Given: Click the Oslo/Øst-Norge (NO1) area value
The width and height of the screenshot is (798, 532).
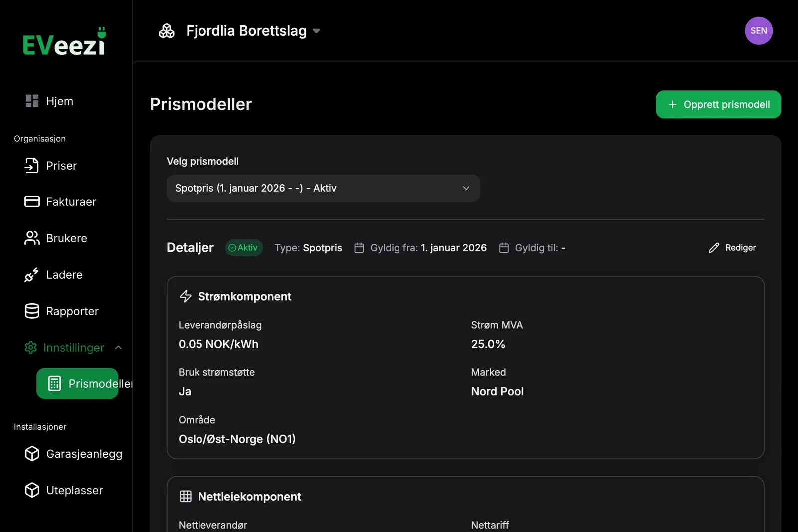Looking at the screenshot, I should (237, 439).
